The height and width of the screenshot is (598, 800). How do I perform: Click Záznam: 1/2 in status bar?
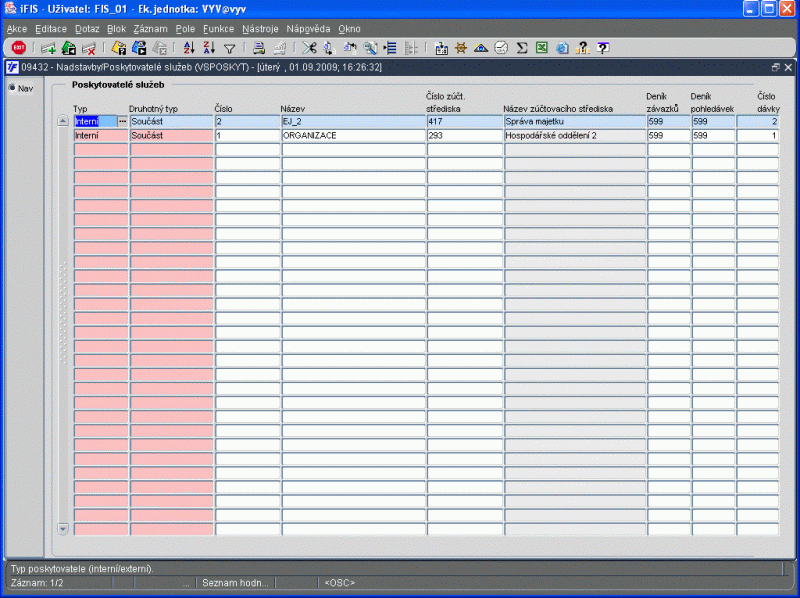click(37, 583)
